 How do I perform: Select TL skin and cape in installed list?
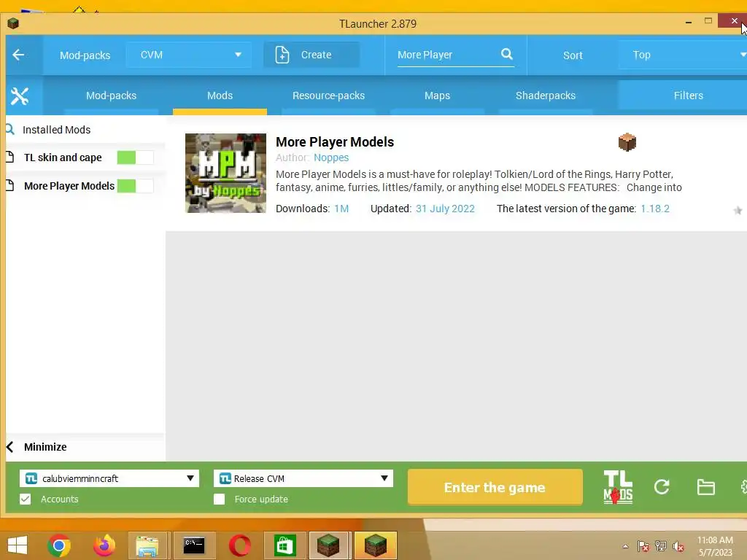[63, 157]
